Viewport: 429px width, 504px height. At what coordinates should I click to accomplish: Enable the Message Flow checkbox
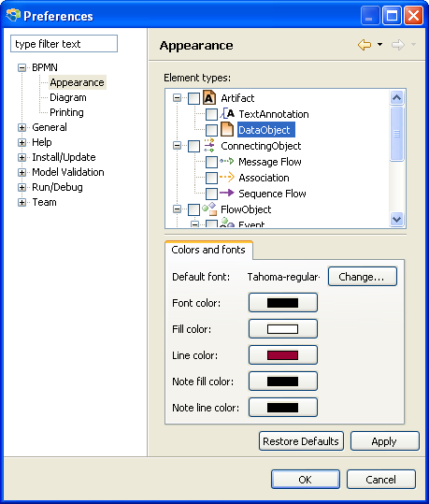[x=211, y=162]
